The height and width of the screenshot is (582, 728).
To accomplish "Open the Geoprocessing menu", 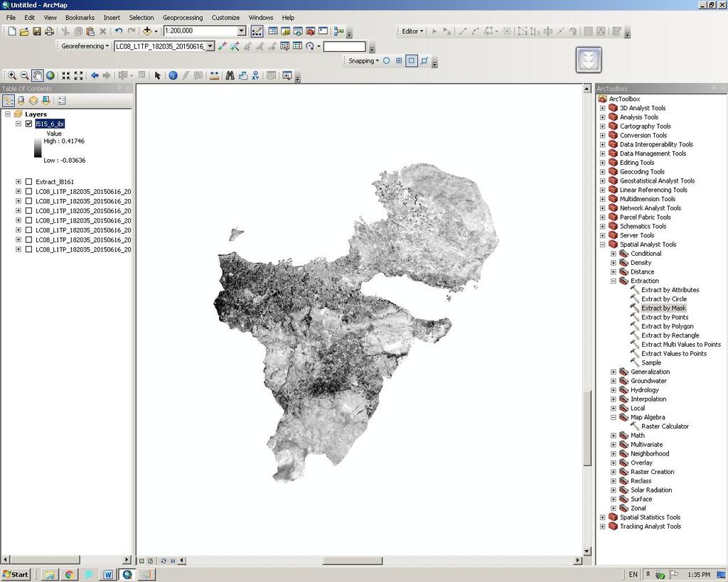I will pos(183,18).
